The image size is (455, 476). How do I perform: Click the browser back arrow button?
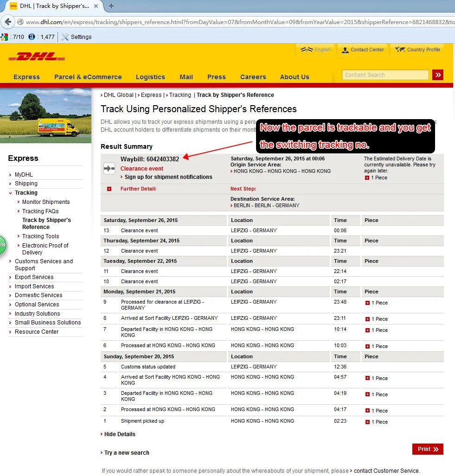[x=8, y=22]
